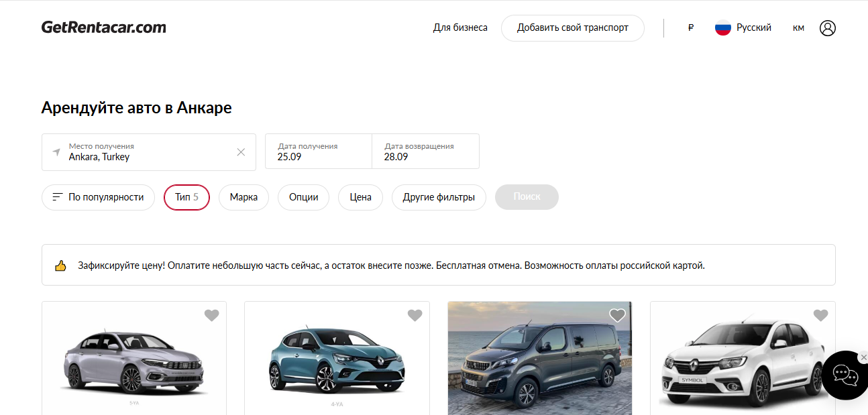868x415 pixels.
Task: Click the GetRentacar.com logo
Action: [104, 27]
